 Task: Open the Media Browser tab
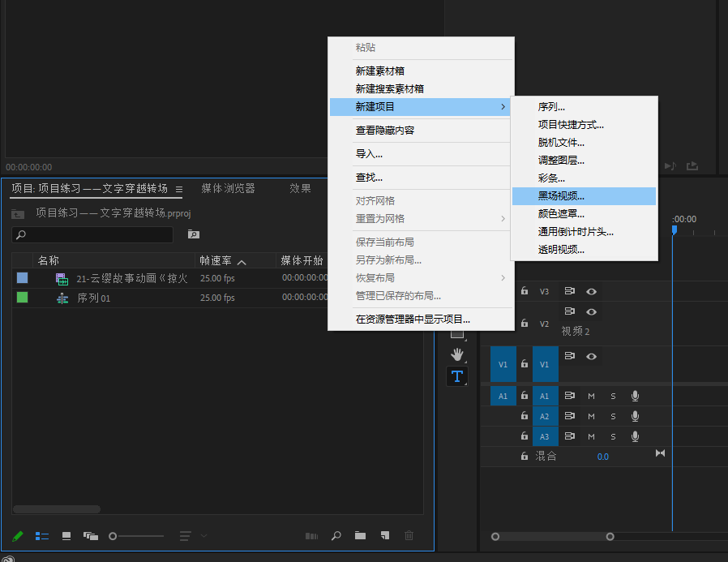click(x=228, y=188)
